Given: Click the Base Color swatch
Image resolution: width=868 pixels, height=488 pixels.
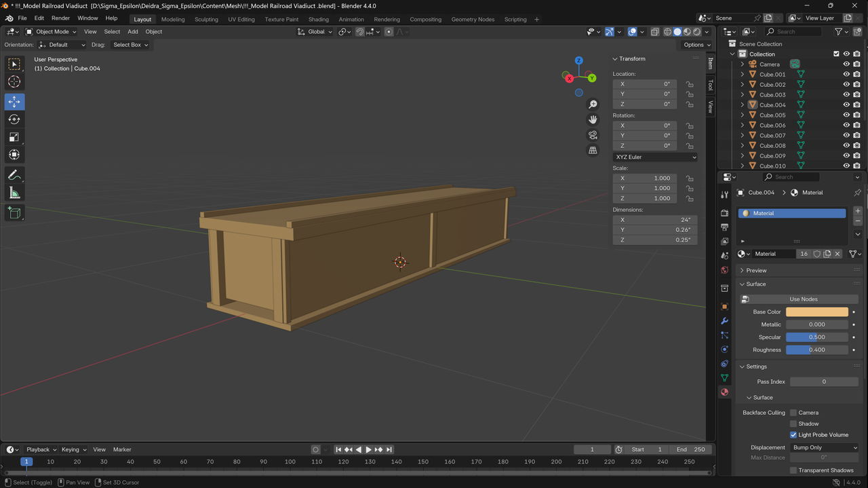Looking at the screenshot, I should point(817,312).
